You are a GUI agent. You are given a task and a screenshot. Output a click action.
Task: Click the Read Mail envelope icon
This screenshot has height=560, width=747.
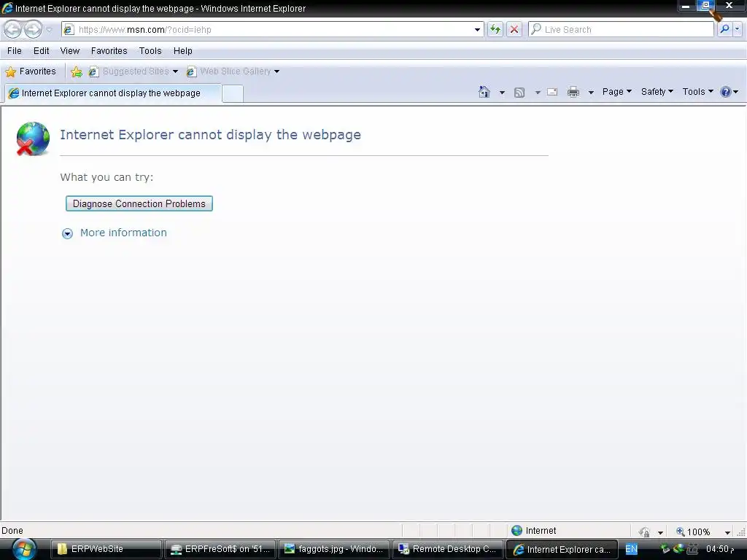tap(552, 92)
